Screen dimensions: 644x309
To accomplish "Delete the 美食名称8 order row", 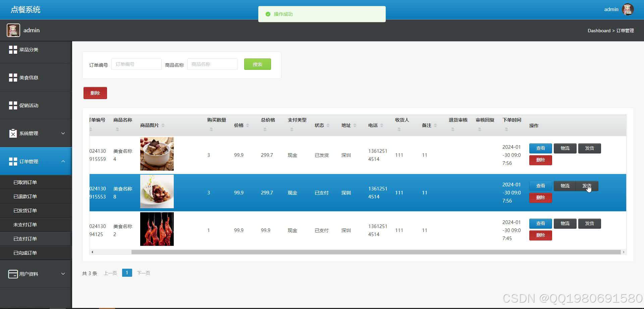I will tap(541, 198).
